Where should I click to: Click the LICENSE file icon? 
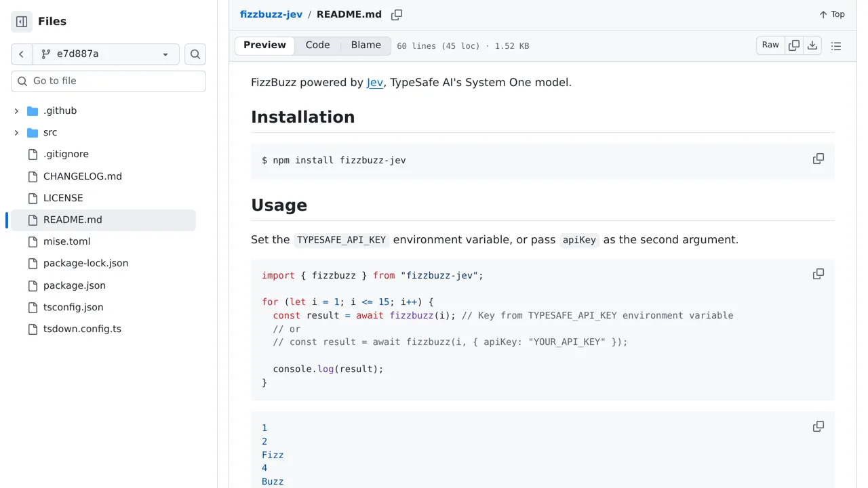pos(33,198)
